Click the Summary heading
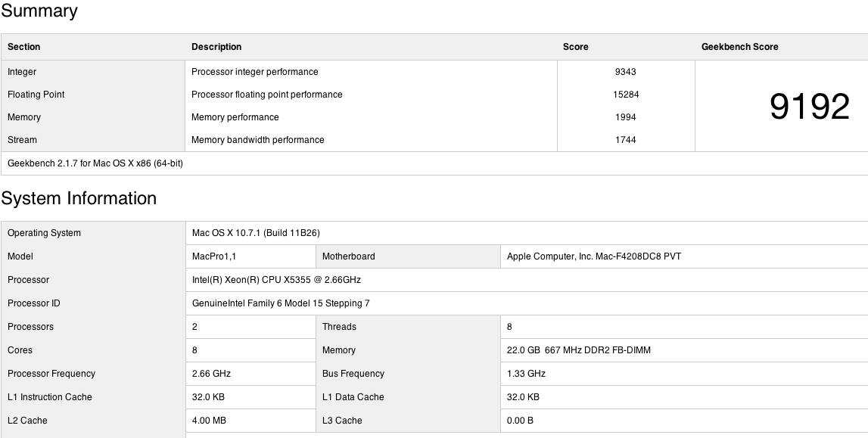Viewport: 868px width, 438px height. pyautogui.click(x=39, y=11)
